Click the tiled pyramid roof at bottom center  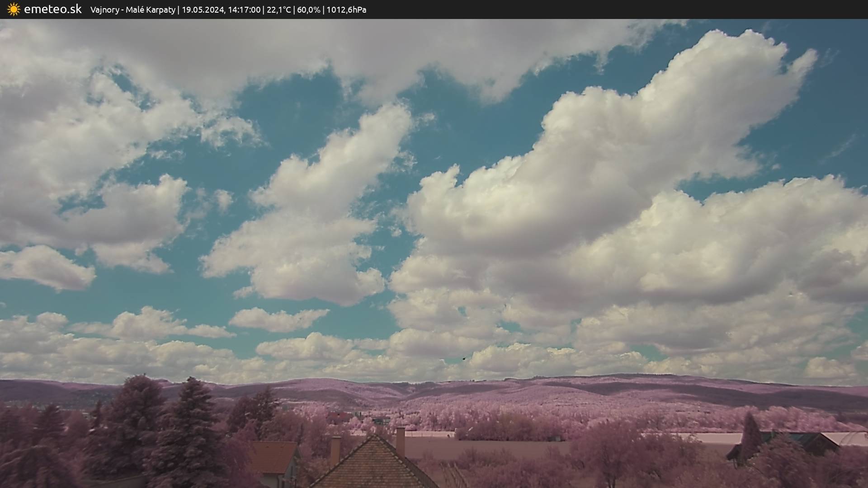point(373,468)
